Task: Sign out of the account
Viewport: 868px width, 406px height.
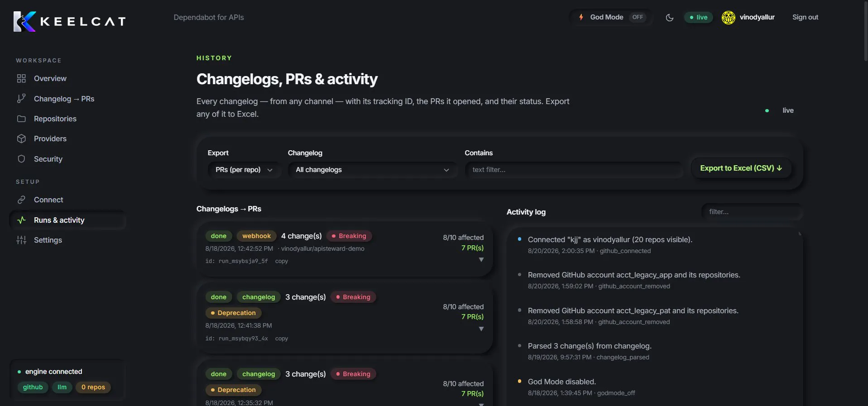Action: (x=805, y=17)
